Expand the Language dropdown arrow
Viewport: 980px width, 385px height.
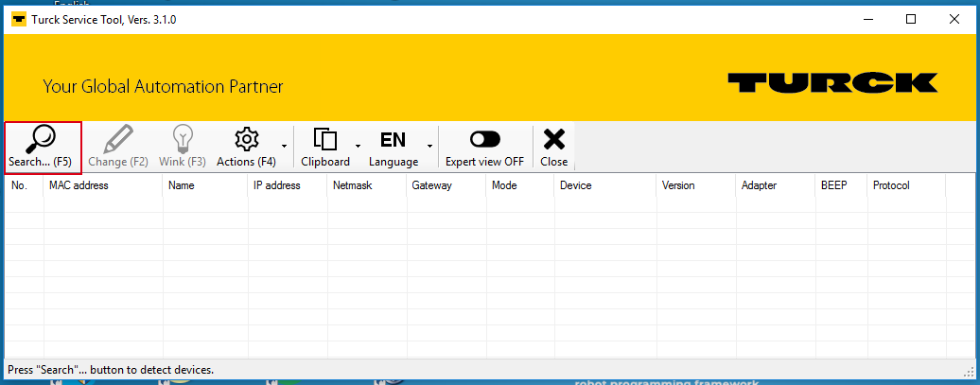(x=430, y=147)
